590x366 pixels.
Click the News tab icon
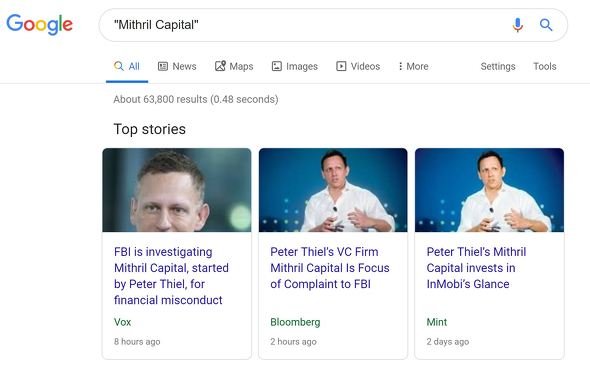tap(163, 67)
